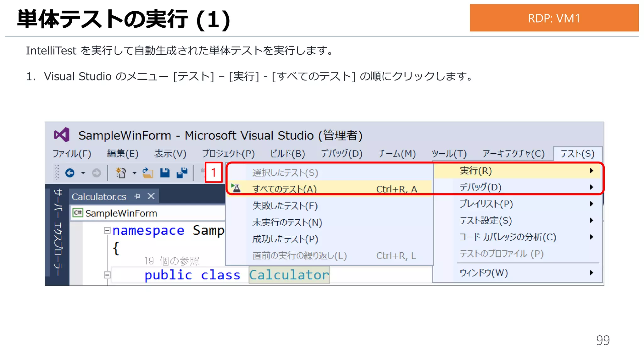Click the flask run-all-tests icon
This screenshot has height=362, width=644.
[236, 188]
